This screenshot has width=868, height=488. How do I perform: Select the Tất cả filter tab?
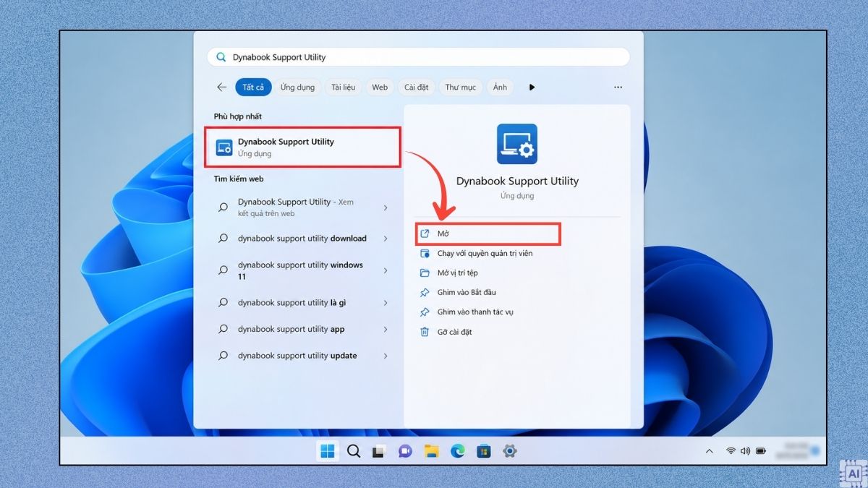click(x=253, y=87)
